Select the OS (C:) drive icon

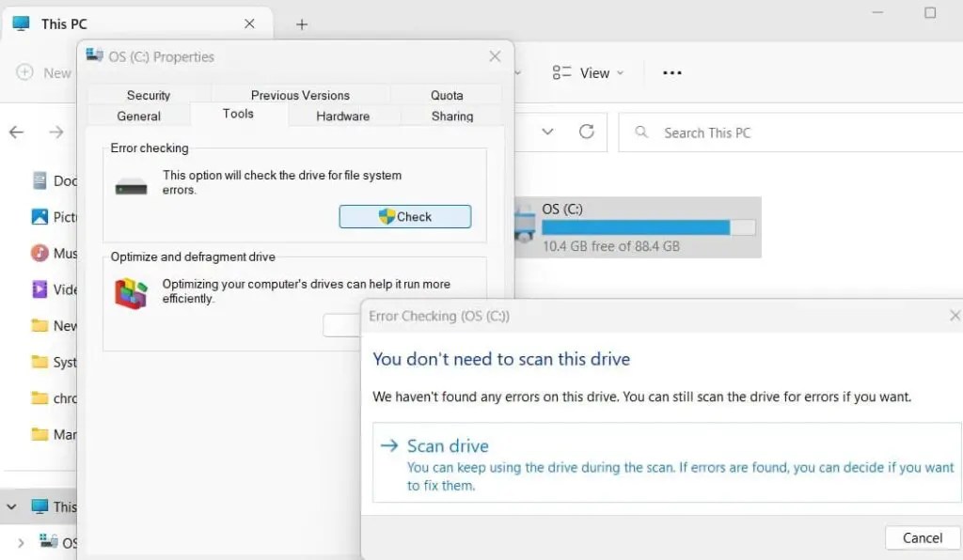527,226
